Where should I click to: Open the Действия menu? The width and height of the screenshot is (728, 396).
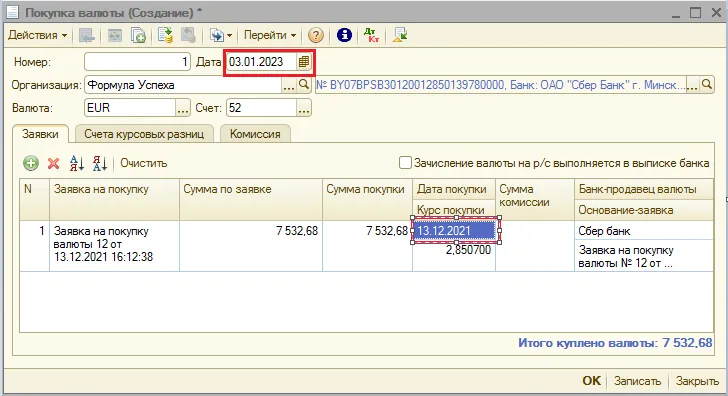click(38, 35)
